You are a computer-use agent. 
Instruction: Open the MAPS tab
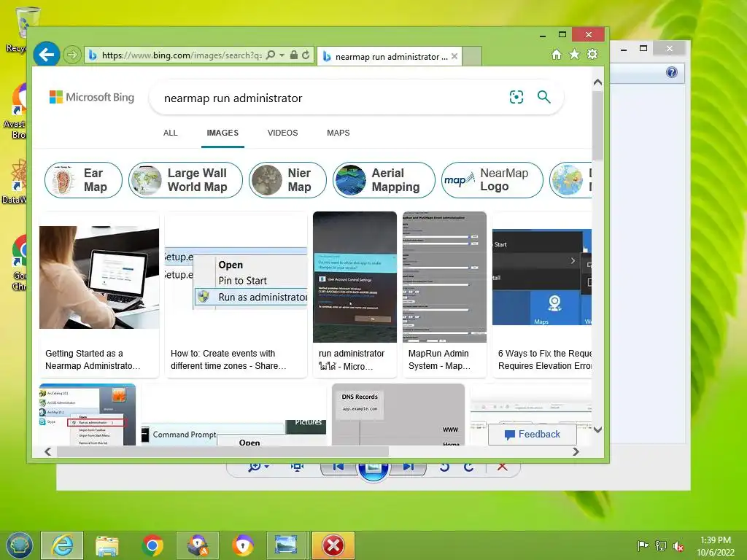pos(338,133)
